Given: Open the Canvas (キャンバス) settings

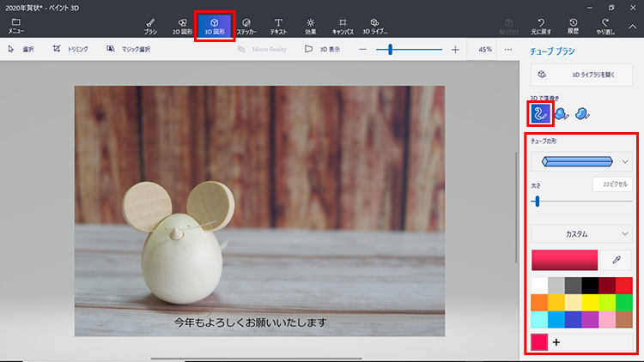Looking at the screenshot, I should (x=343, y=25).
